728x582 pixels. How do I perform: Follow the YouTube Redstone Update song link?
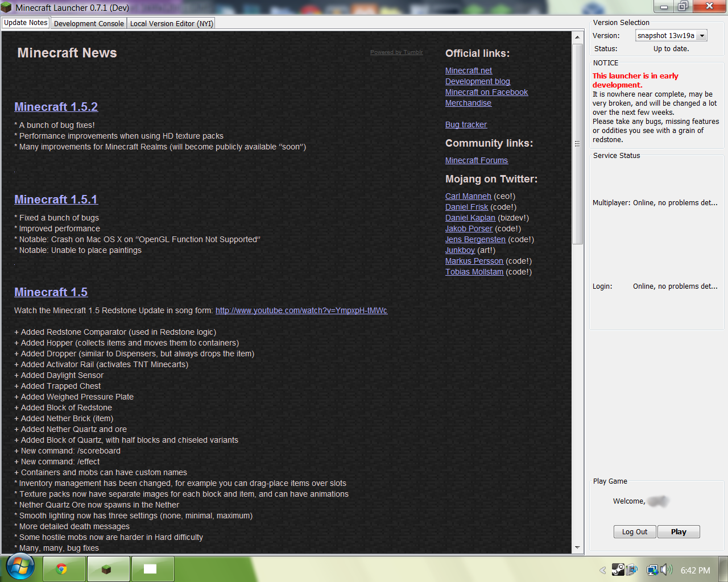click(x=301, y=310)
